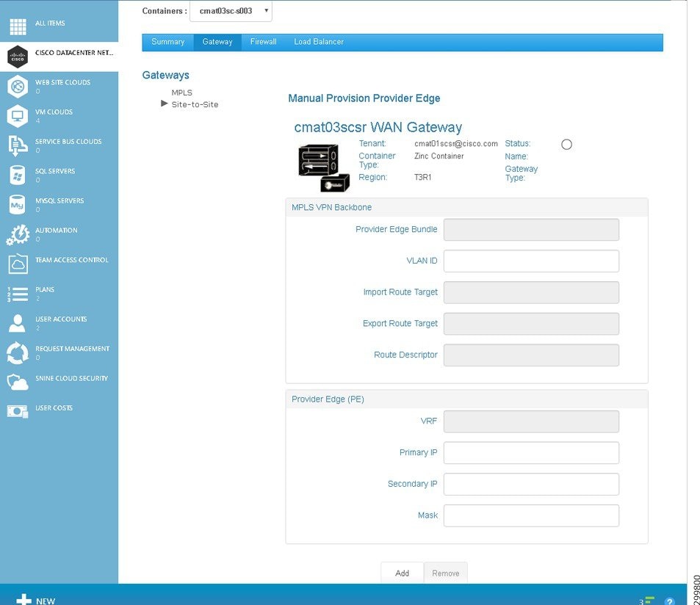Select the Status radio button
This screenshot has width=700, height=605.
click(566, 144)
